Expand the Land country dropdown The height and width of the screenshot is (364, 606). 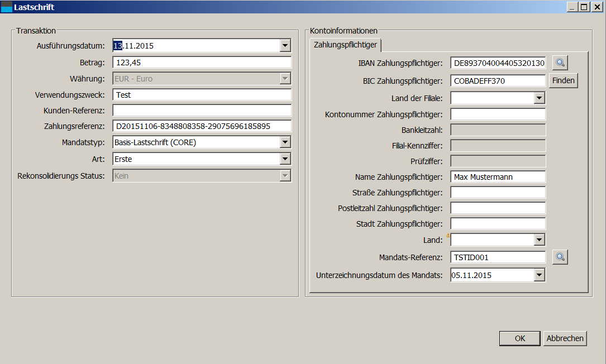[539, 240]
